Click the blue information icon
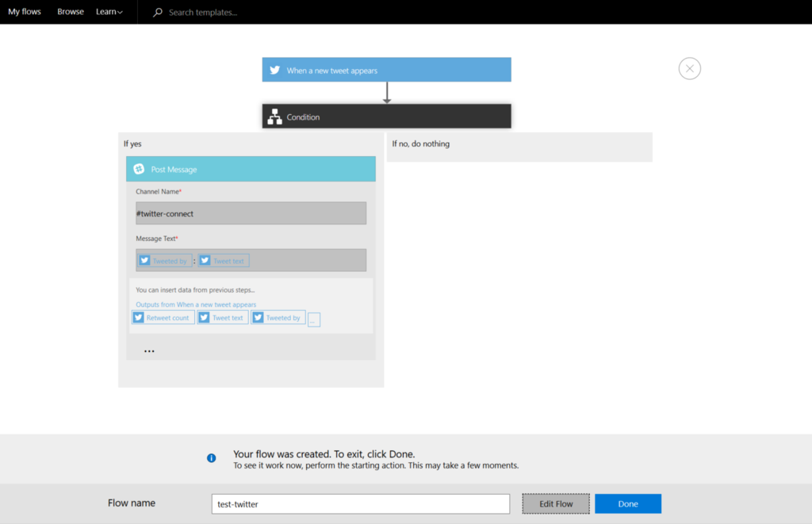This screenshot has width=812, height=524. (x=211, y=457)
